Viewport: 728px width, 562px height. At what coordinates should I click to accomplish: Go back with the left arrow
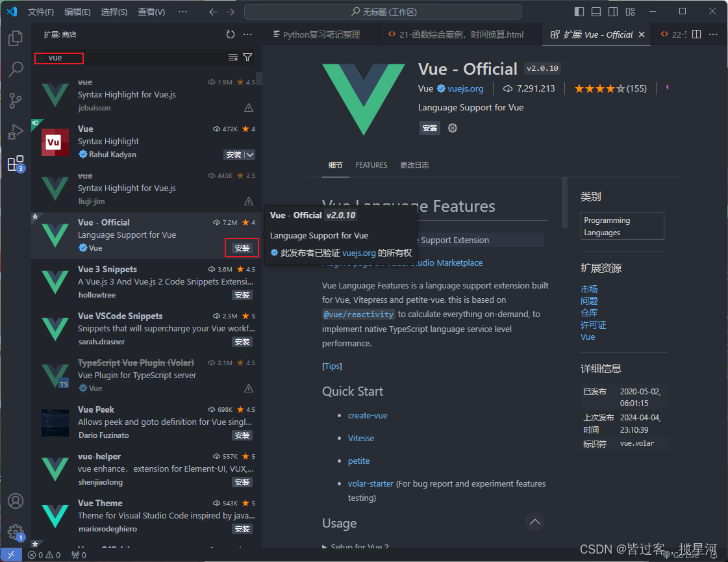tap(213, 12)
